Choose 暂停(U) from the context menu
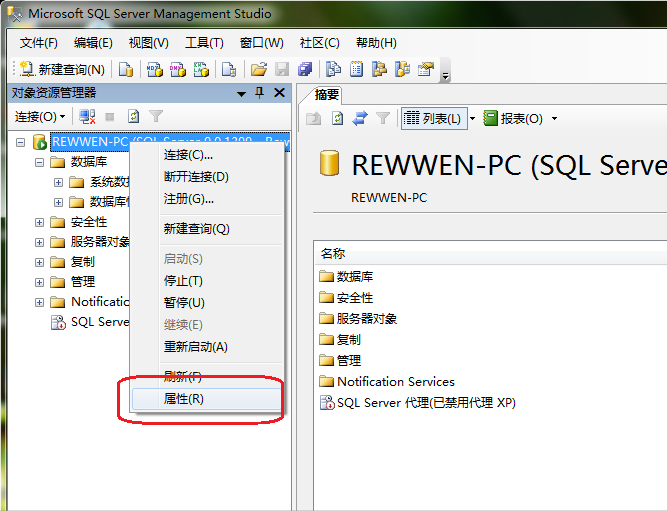The image size is (667, 511). [207, 303]
